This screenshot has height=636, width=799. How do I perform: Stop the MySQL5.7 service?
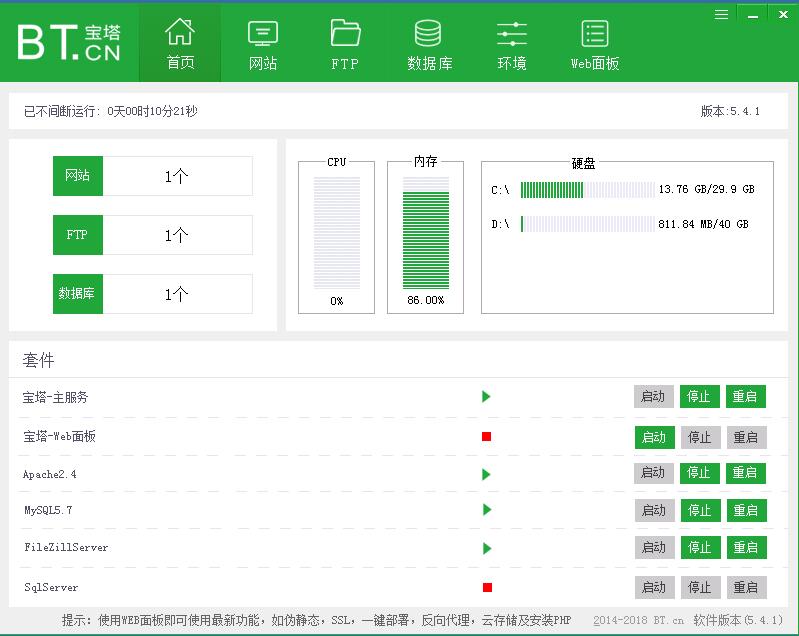coord(701,511)
